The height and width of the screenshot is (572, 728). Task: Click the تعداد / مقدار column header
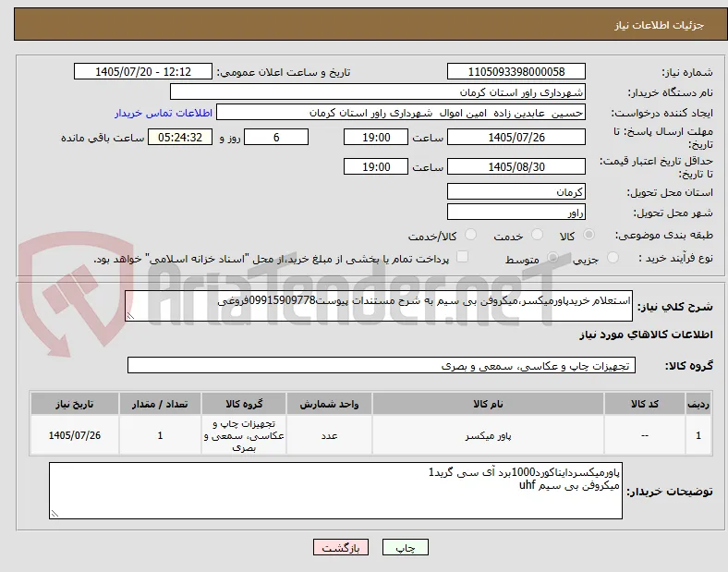[x=160, y=404]
